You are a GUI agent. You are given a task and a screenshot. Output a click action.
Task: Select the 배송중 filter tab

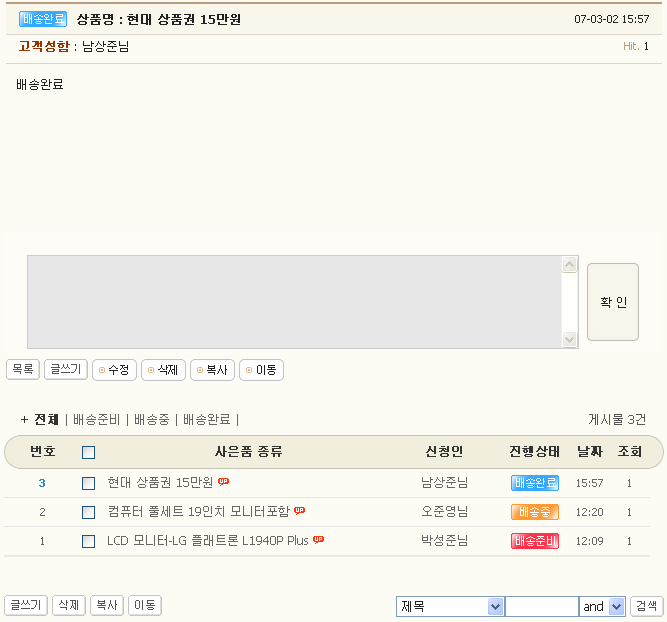click(153, 420)
